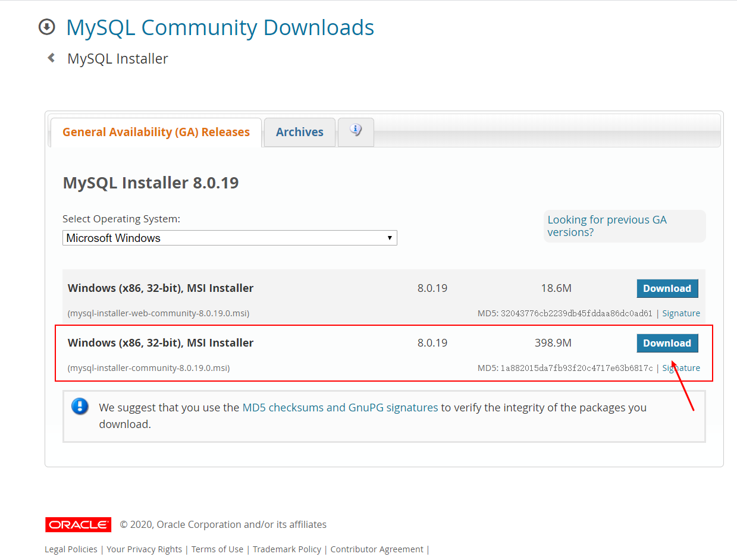Open MD5 checksums and GnuPG signatures link
This screenshot has width=737, height=560.
pos(340,407)
